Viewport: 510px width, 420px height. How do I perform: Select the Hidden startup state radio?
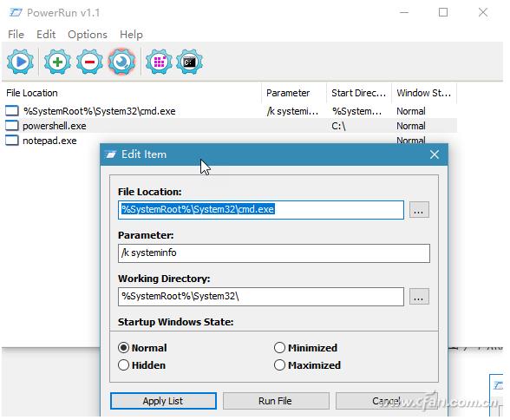pos(123,365)
